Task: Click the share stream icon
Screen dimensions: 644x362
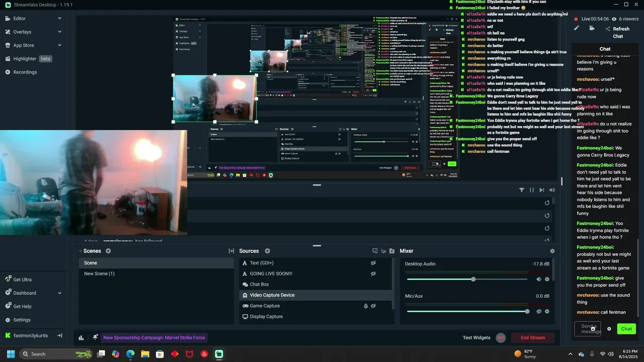Action: [608, 29]
